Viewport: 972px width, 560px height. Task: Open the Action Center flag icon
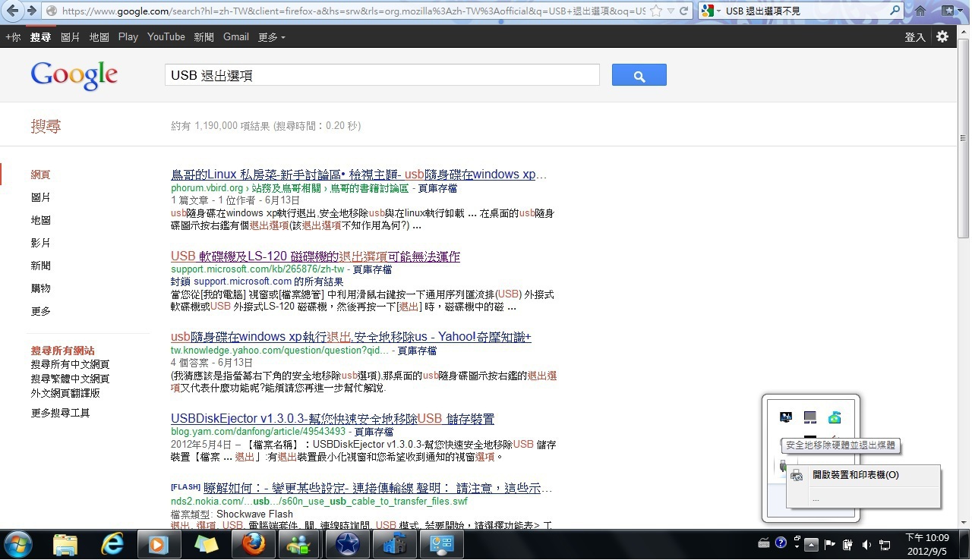(x=830, y=544)
